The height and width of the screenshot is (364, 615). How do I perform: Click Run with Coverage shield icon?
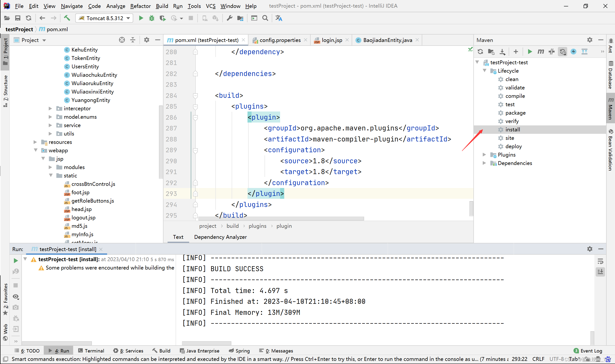(x=163, y=18)
